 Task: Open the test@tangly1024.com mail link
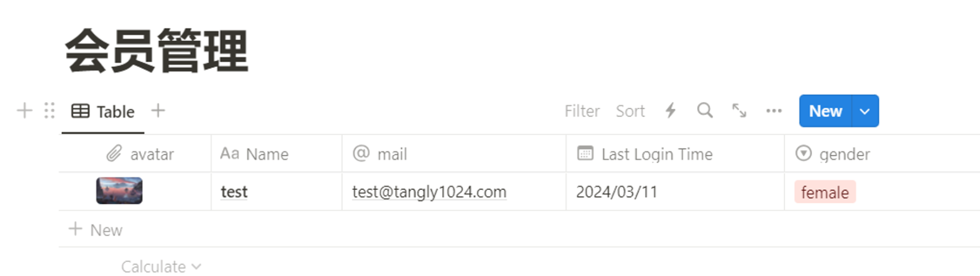click(429, 192)
